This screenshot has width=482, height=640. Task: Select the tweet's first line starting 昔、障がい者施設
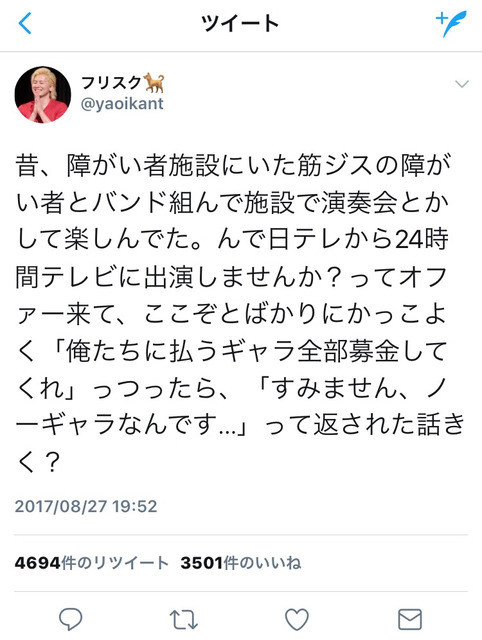point(233,165)
